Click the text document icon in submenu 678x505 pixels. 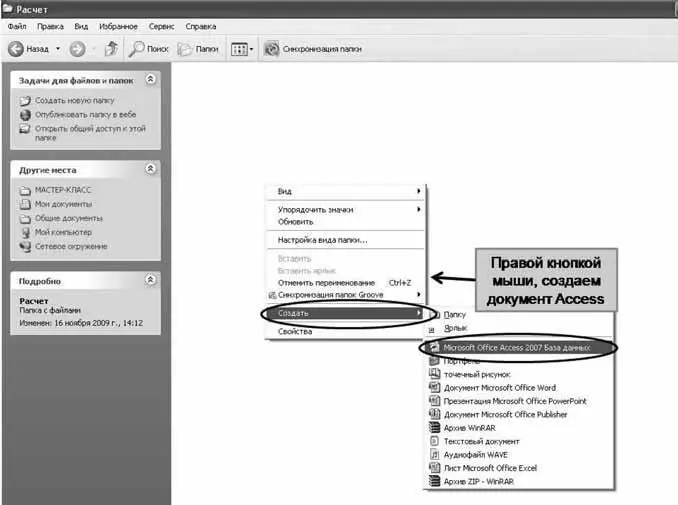click(434, 441)
